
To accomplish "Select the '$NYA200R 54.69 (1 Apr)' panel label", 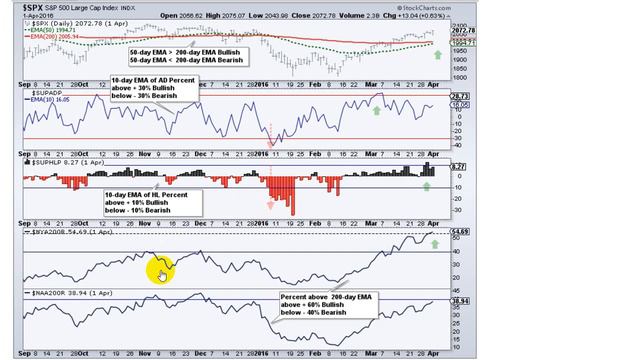I will 69,232.
